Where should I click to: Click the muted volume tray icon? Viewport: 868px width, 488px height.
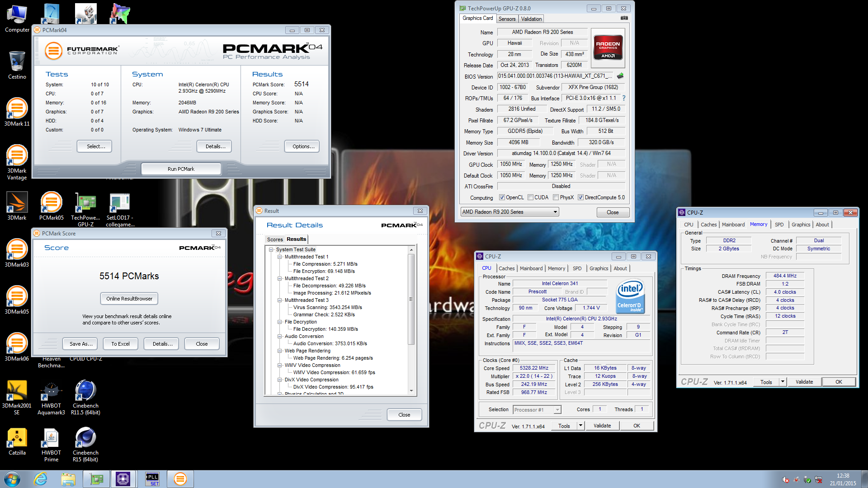point(785,480)
